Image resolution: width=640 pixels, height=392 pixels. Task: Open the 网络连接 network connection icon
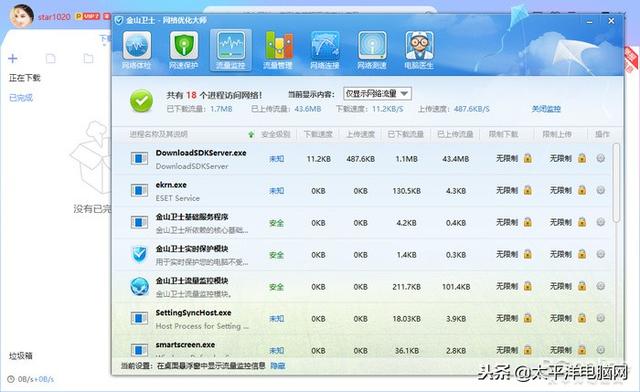[x=325, y=50]
